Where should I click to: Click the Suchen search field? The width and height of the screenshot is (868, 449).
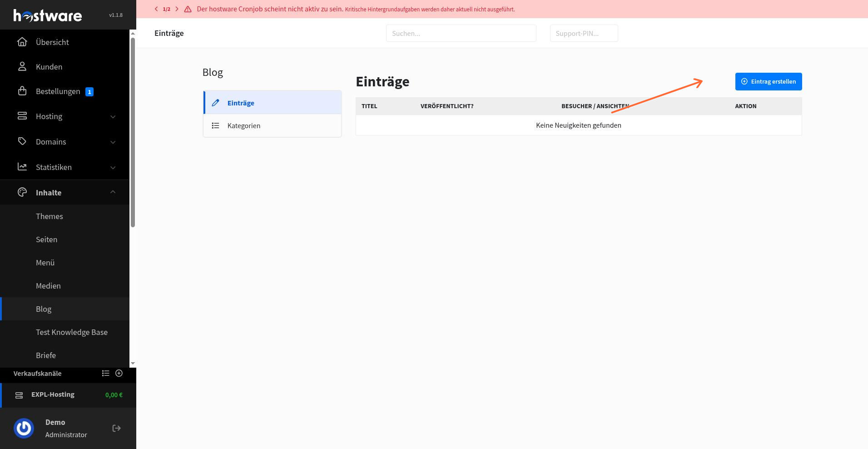pyautogui.click(x=461, y=33)
